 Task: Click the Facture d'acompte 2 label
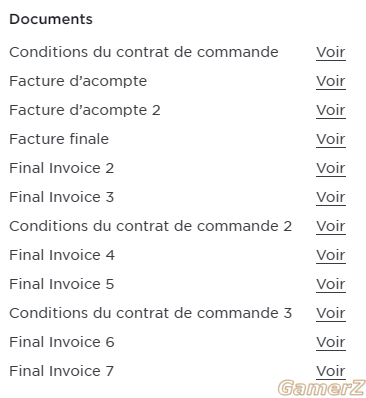85,110
